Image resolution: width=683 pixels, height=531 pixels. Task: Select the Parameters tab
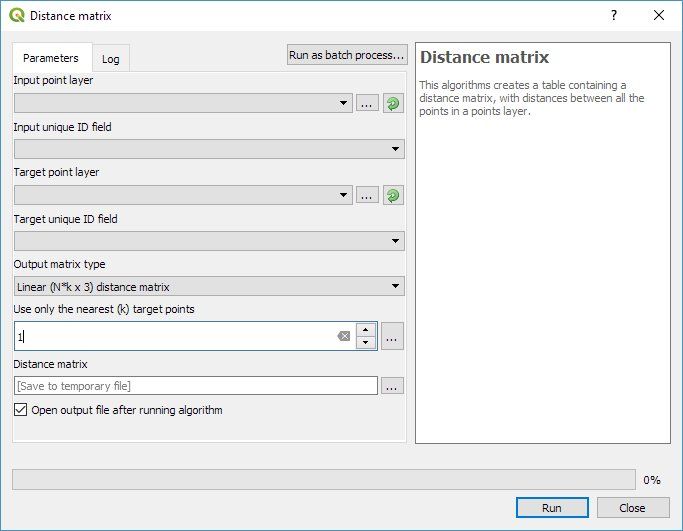click(x=51, y=59)
